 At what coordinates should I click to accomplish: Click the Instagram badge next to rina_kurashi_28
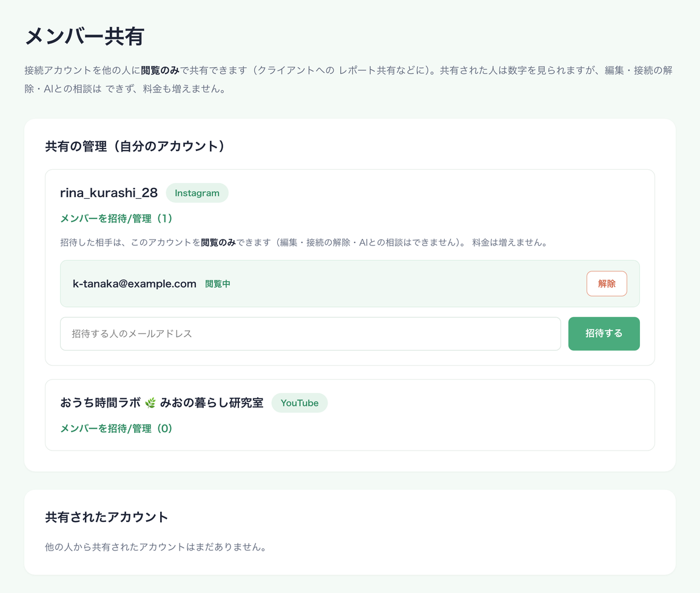[x=197, y=193]
